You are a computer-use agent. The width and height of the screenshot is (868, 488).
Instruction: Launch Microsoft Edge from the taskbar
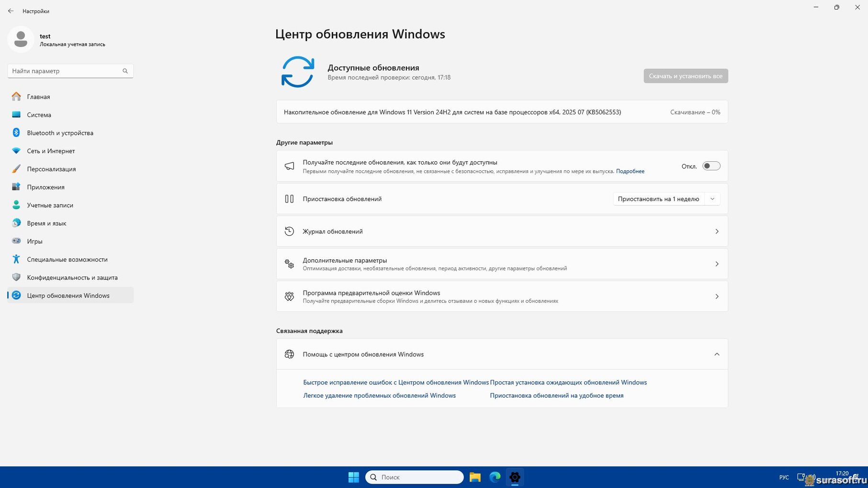point(495,477)
